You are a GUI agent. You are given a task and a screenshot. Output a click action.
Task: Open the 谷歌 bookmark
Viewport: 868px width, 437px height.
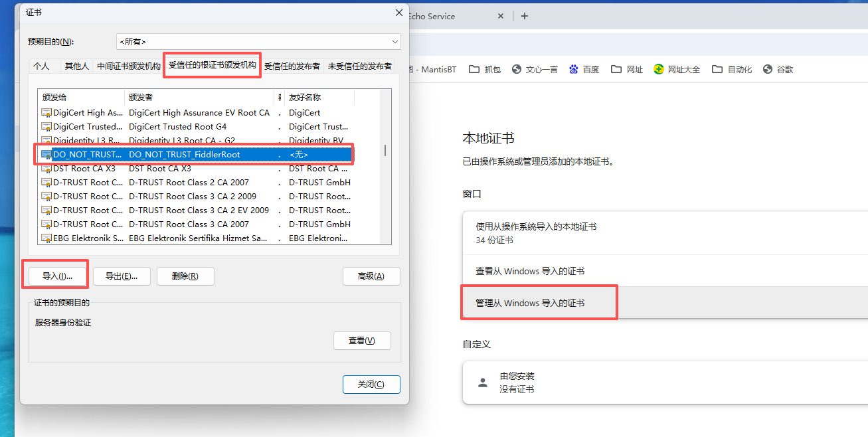point(778,69)
